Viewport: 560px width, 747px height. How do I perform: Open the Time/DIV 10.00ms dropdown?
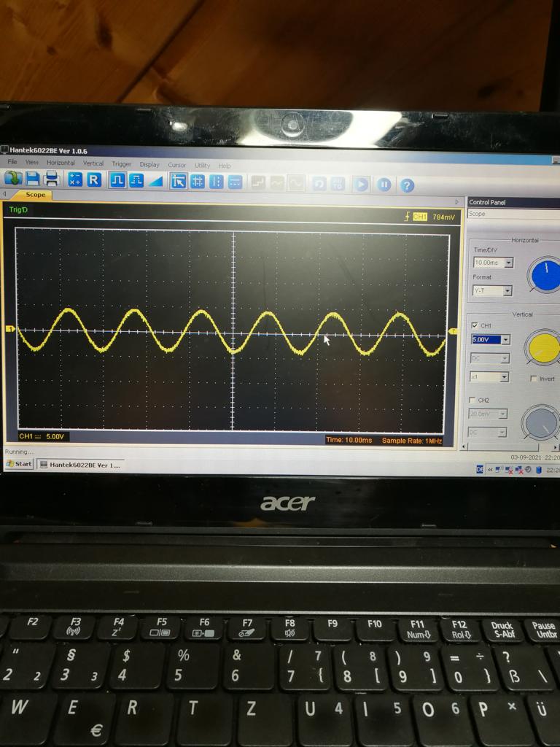point(494,263)
